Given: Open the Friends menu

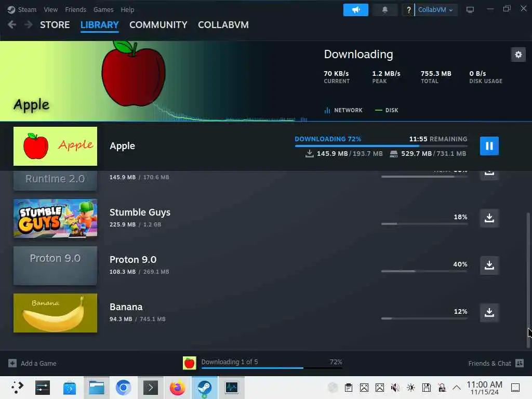Looking at the screenshot, I should point(76,10).
